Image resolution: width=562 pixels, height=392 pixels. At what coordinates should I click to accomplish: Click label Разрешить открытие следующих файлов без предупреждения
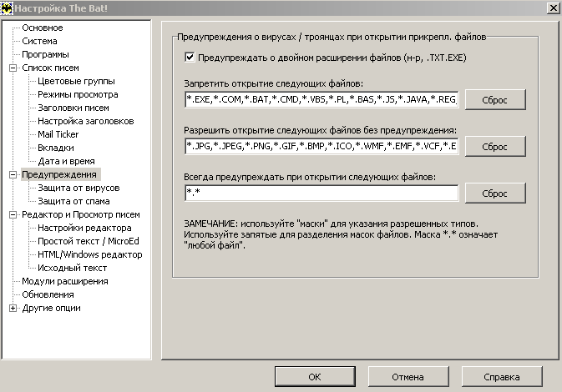tap(321, 130)
